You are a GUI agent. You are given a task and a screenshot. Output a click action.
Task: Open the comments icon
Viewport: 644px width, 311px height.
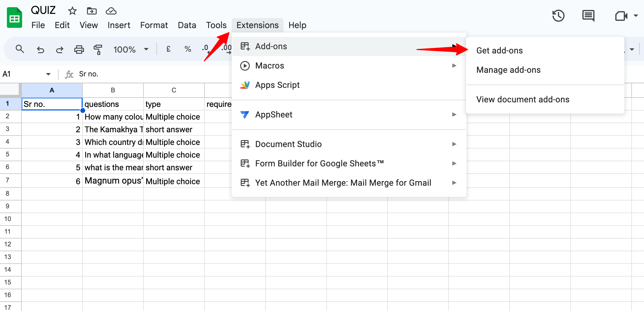point(588,16)
